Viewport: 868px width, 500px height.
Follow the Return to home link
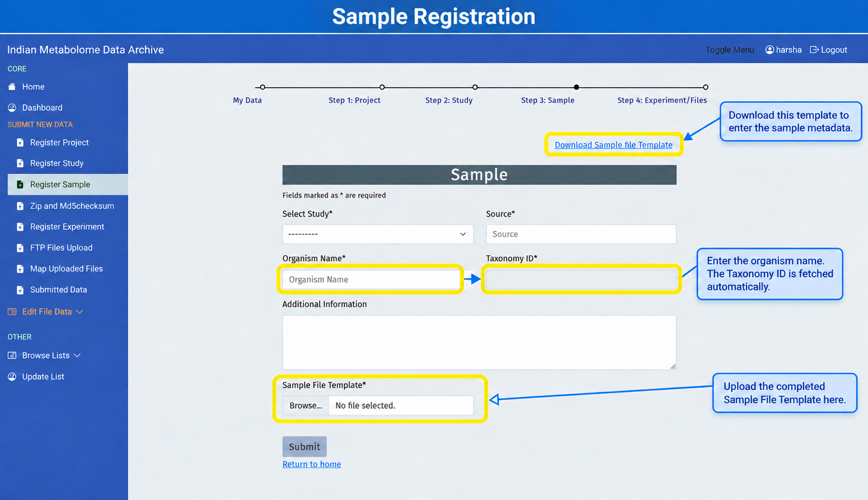312,464
